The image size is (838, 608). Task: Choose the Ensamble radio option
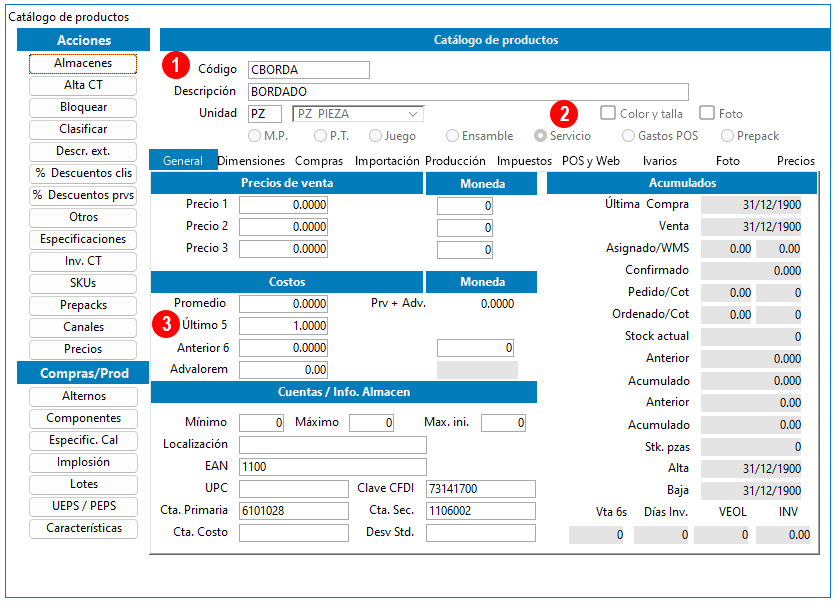click(452, 136)
